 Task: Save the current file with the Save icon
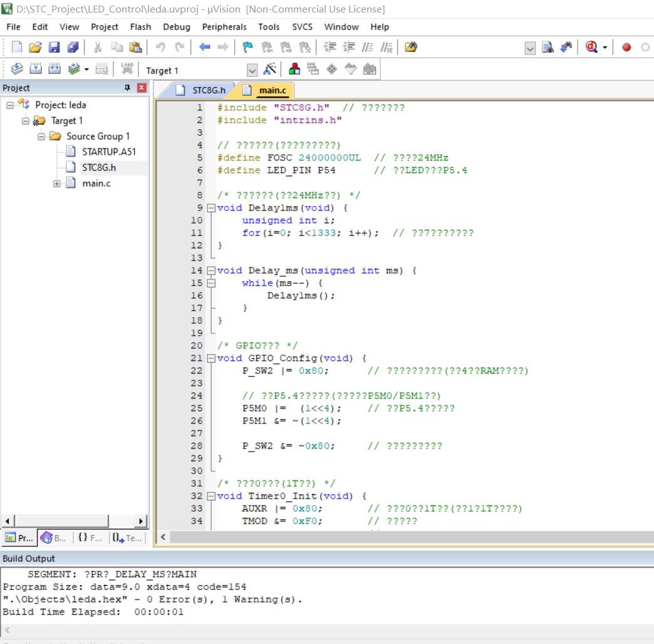(54, 47)
